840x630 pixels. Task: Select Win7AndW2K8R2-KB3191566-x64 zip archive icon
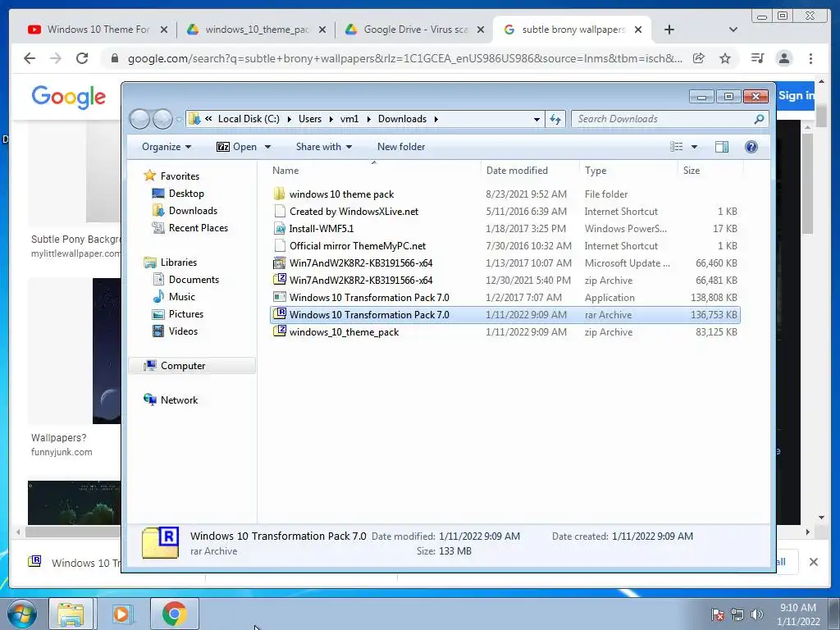[279, 280]
